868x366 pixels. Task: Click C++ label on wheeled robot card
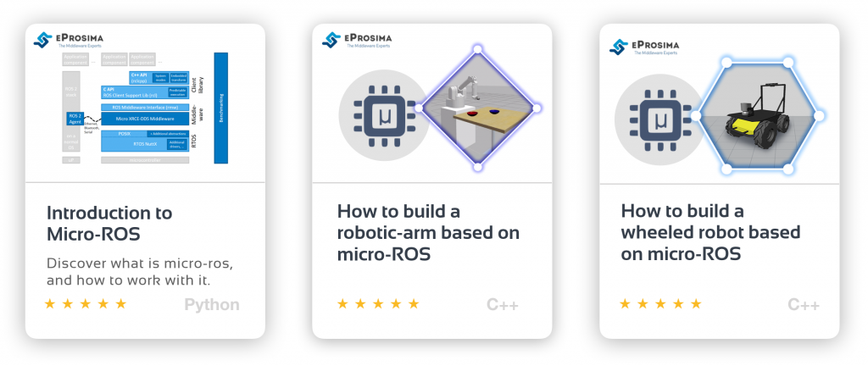click(x=804, y=305)
